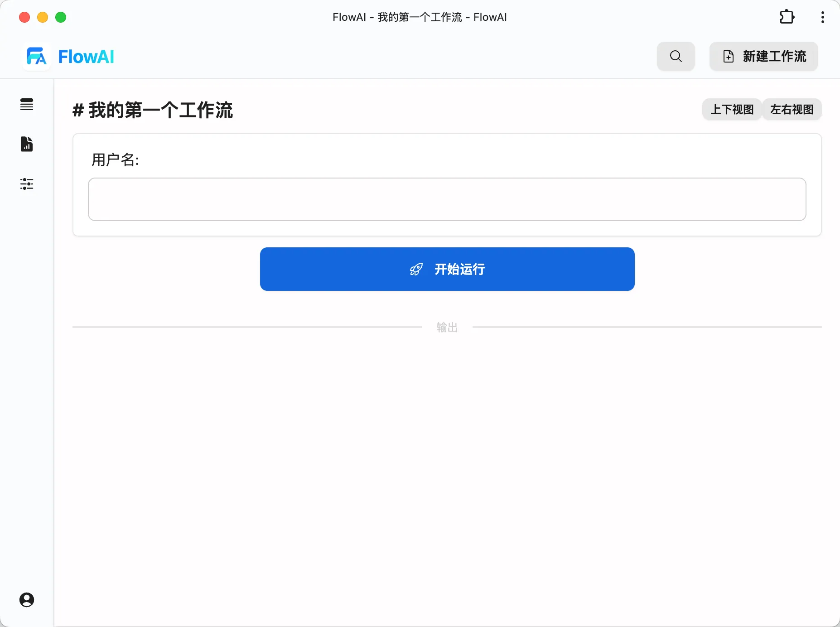Minimize the window with yellow button
The width and height of the screenshot is (840, 627).
(x=43, y=17)
